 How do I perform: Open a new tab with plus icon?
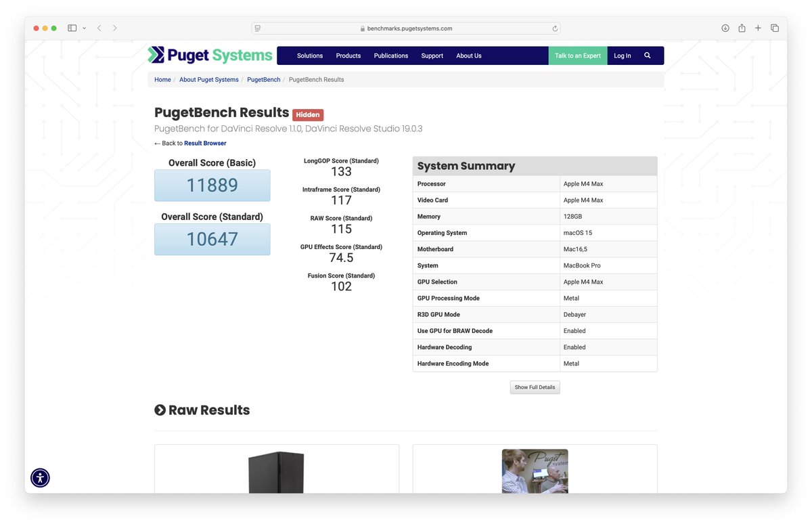758,28
